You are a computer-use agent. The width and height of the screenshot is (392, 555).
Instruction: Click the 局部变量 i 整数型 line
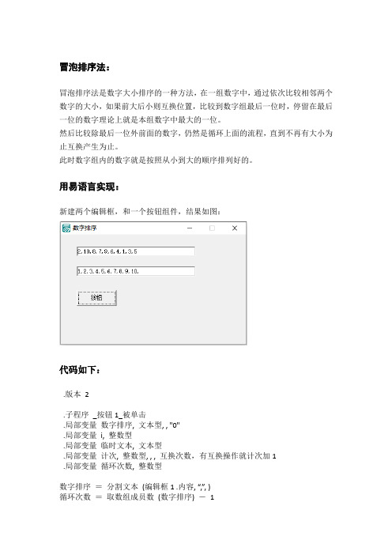[x=98, y=435]
